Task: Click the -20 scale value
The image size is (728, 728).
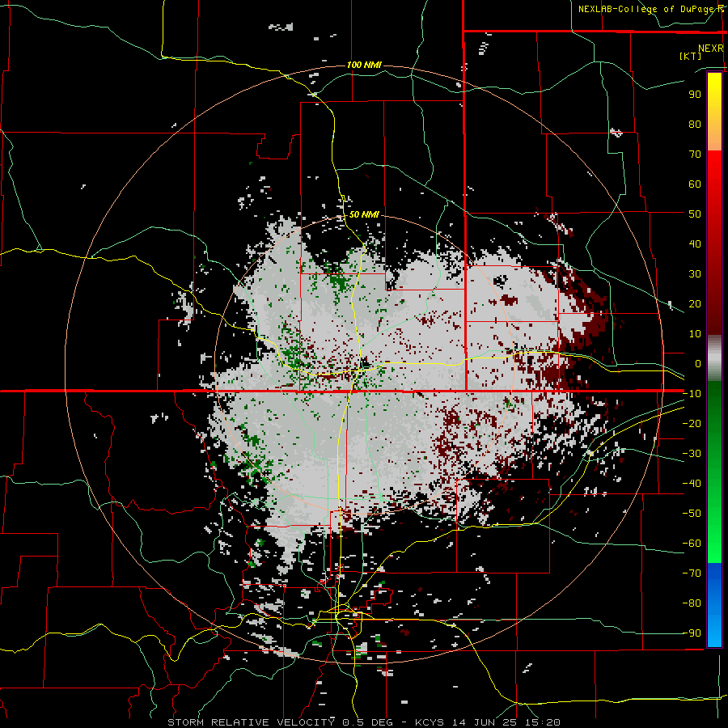Action: tap(692, 423)
